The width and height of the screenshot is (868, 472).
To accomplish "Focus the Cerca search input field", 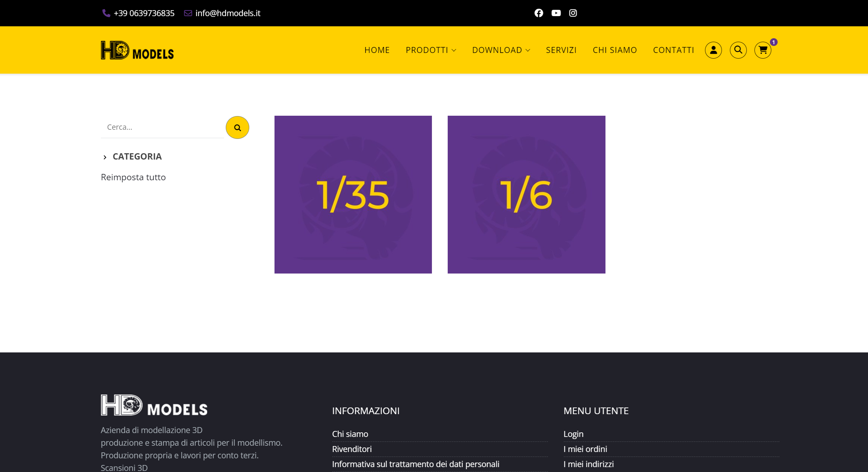I will coord(162,127).
